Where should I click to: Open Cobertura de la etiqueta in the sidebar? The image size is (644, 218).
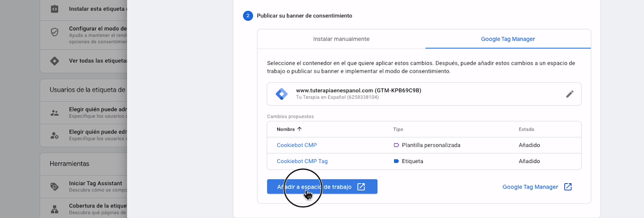click(84, 209)
